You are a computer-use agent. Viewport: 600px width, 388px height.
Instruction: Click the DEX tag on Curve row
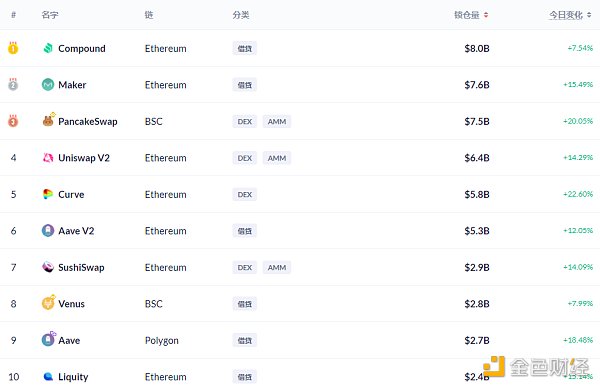click(245, 194)
